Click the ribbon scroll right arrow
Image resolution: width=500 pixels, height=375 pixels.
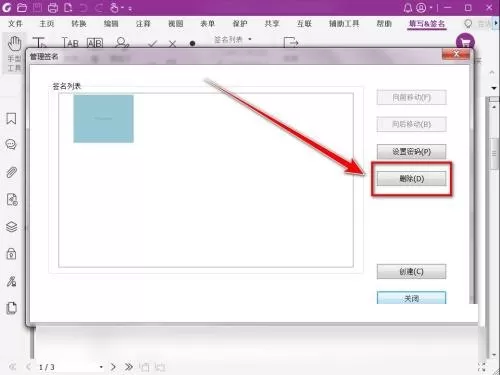[496, 23]
